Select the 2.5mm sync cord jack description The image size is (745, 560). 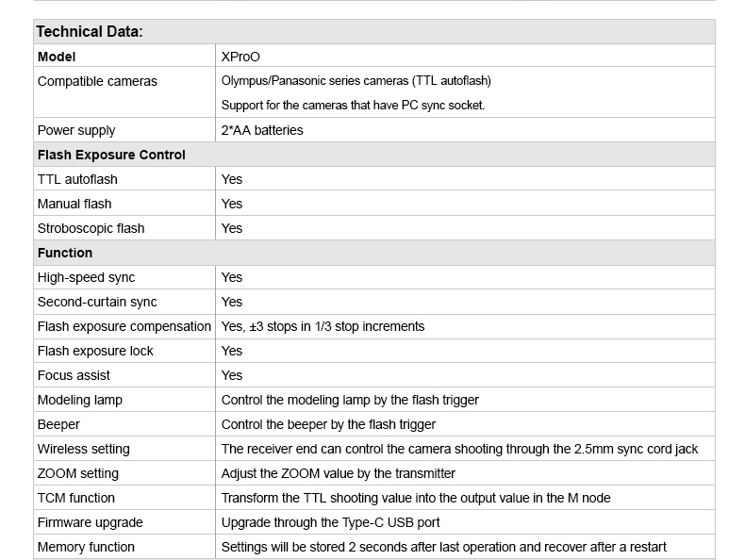coord(459,449)
